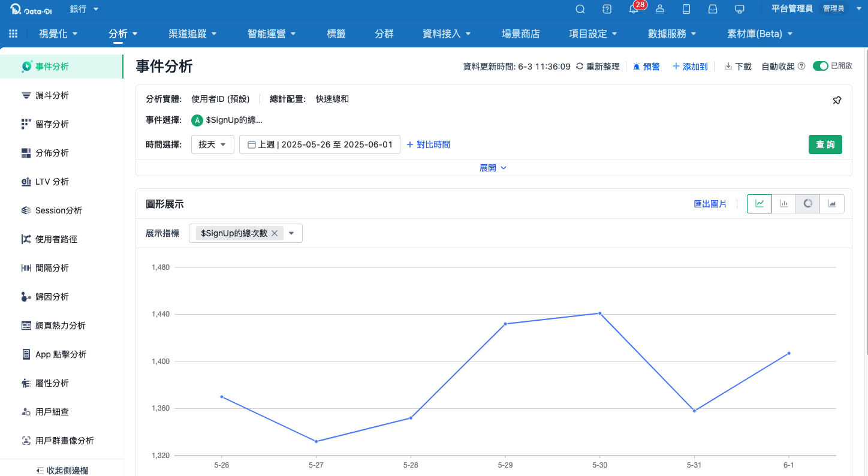This screenshot has width=868, height=476.
Task: Click the green A event badge
Action: point(197,120)
